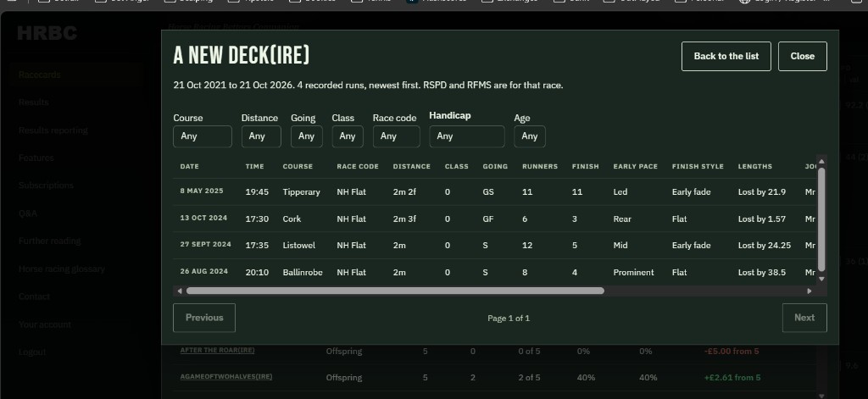Open the Handicap filter dropdown
Image resolution: width=868 pixels, height=399 pixels.
[467, 136]
